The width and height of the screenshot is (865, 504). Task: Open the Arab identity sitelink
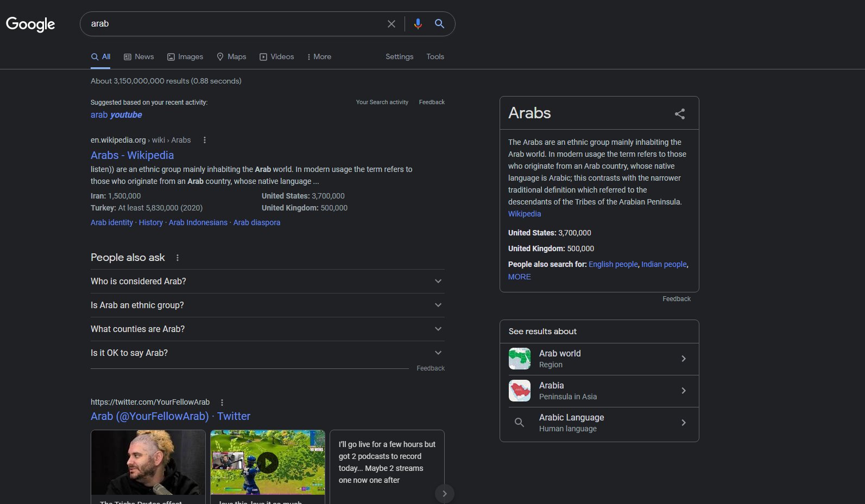tap(112, 222)
